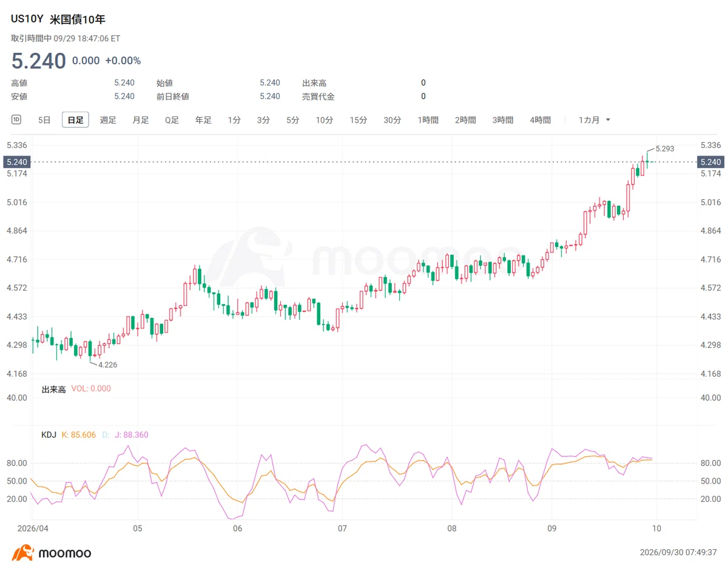
Task: Switch chart to 10分 interval
Action: click(x=324, y=120)
